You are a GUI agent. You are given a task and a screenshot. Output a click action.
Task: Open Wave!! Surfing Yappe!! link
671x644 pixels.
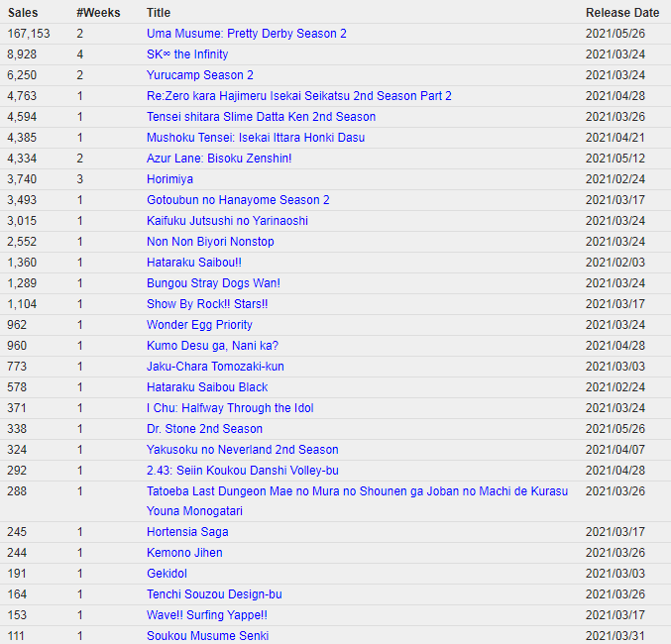207,615
